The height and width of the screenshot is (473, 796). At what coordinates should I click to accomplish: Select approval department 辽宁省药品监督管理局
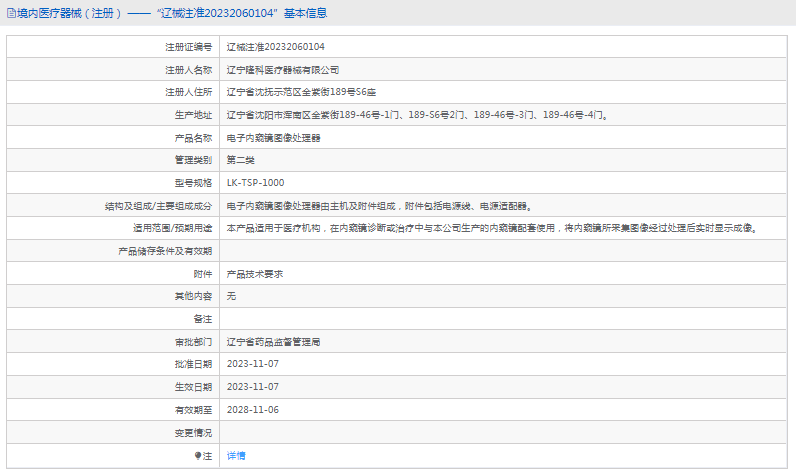[x=274, y=342]
